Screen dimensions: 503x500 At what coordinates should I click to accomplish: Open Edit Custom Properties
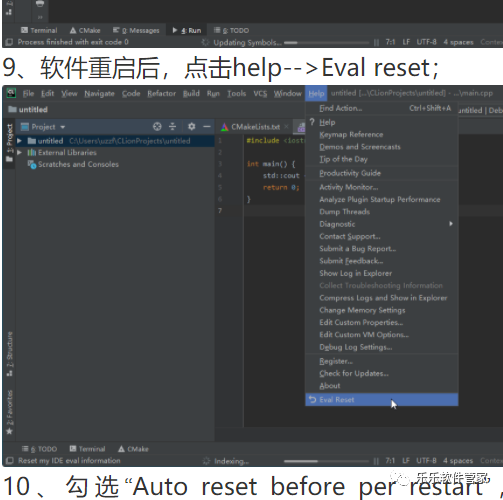(382, 323)
